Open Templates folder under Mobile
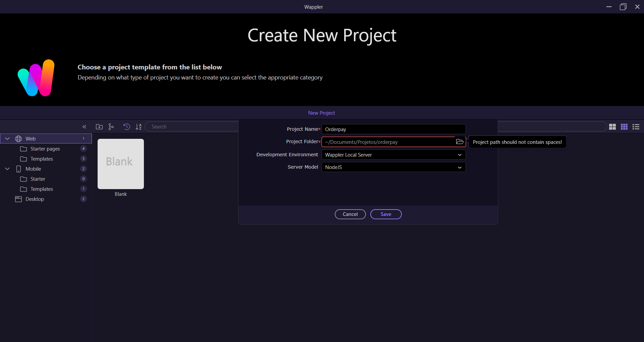The height and width of the screenshot is (342, 644). pyautogui.click(x=42, y=189)
